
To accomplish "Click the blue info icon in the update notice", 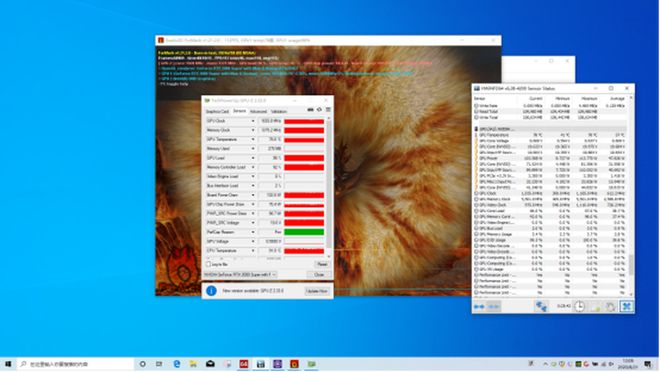I will (211, 291).
